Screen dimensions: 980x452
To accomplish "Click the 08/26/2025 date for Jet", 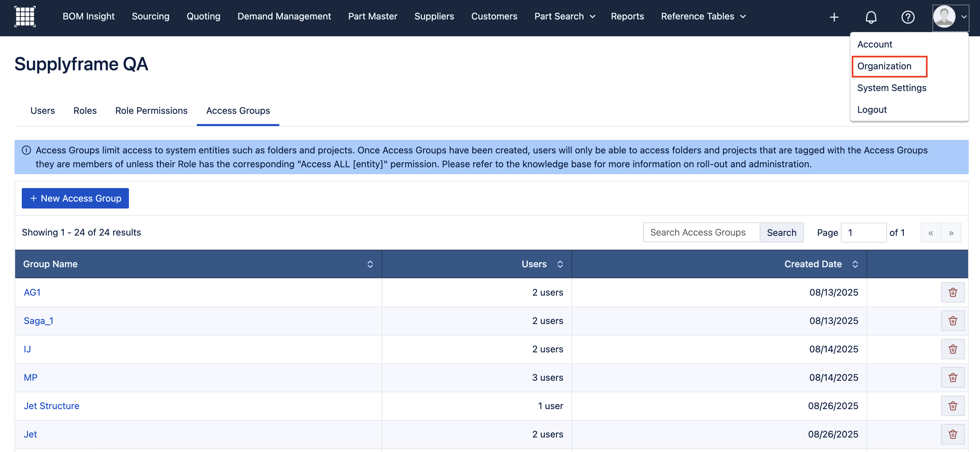I will (833, 434).
